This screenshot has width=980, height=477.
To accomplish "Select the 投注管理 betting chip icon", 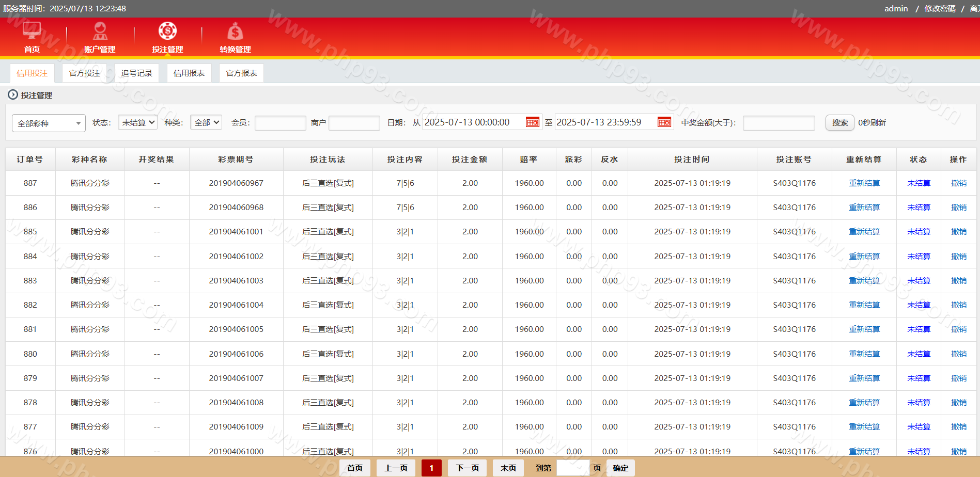I will 167,31.
